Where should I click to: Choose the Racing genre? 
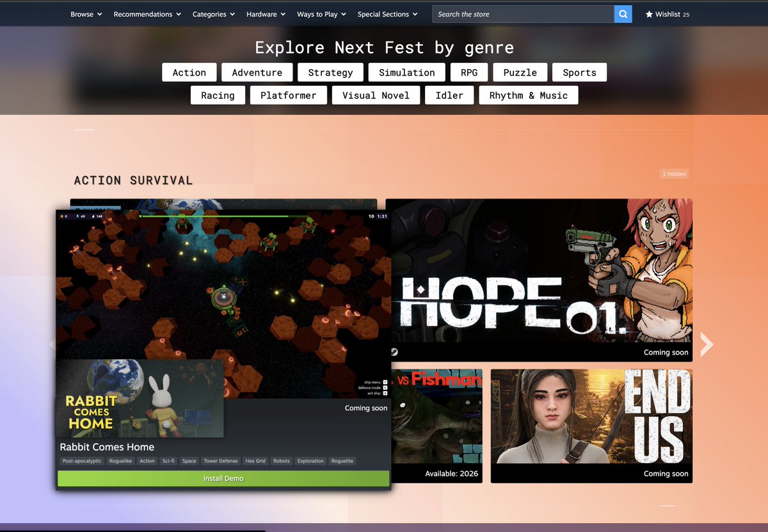click(x=218, y=95)
